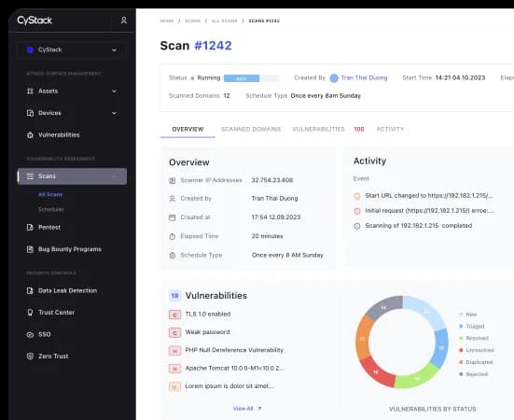Click Tran Thai Duong avatar in status bar
This screenshot has width=514, height=420.
point(334,78)
